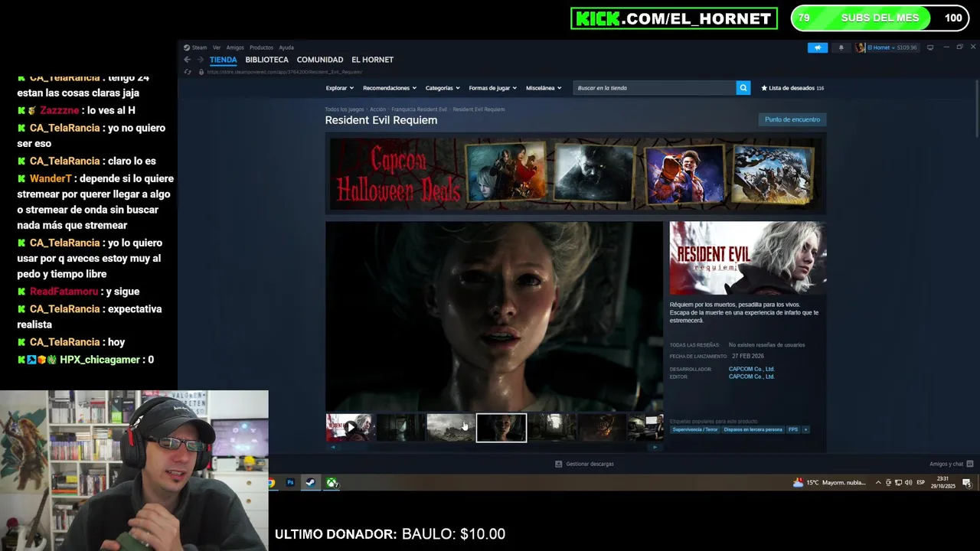This screenshot has height=551, width=980.
Task: Expand the Miscelánea dropdown
Action: (x=544, y=88)
